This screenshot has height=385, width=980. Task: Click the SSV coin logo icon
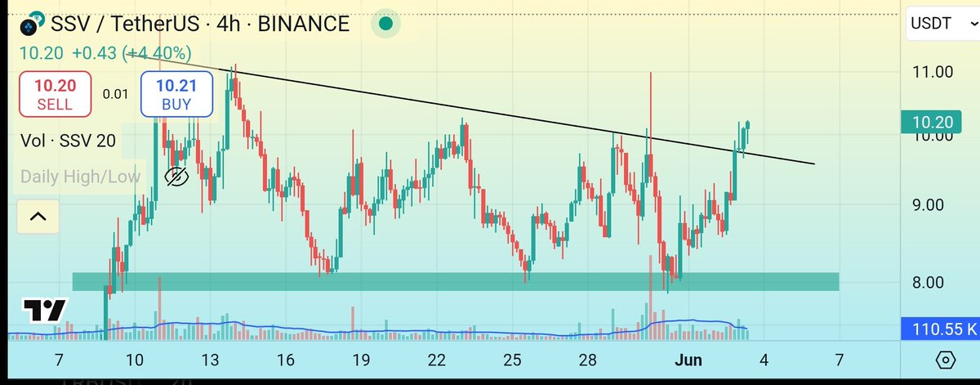[x=33, y=24]
